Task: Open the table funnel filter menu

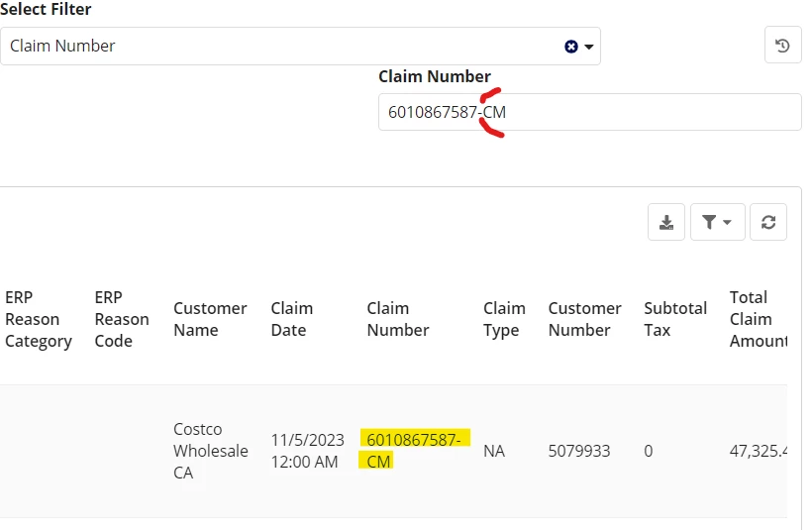Action: 717,222
